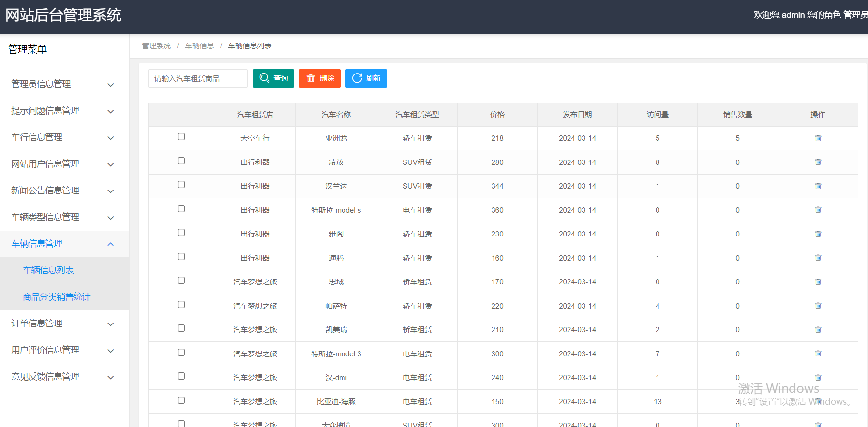Select the 雅阁 row checkbox
This screenshot has width=868, height=427.
pyautogui.click(x=181, y=233)
